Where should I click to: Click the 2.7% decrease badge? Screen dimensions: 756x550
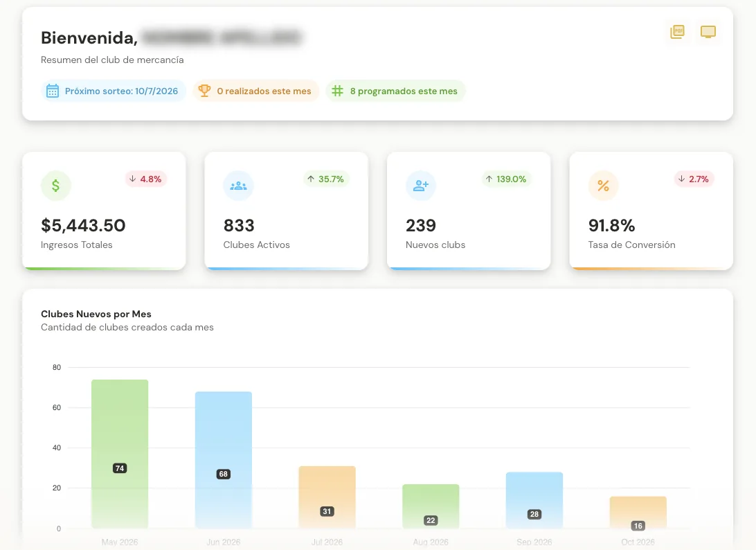(x=694, y=179)
